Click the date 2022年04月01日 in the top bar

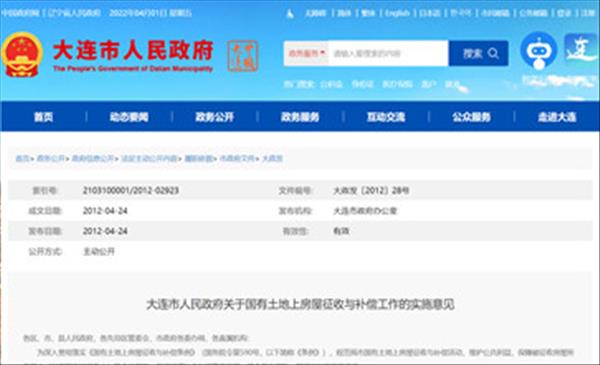point(138,13)
